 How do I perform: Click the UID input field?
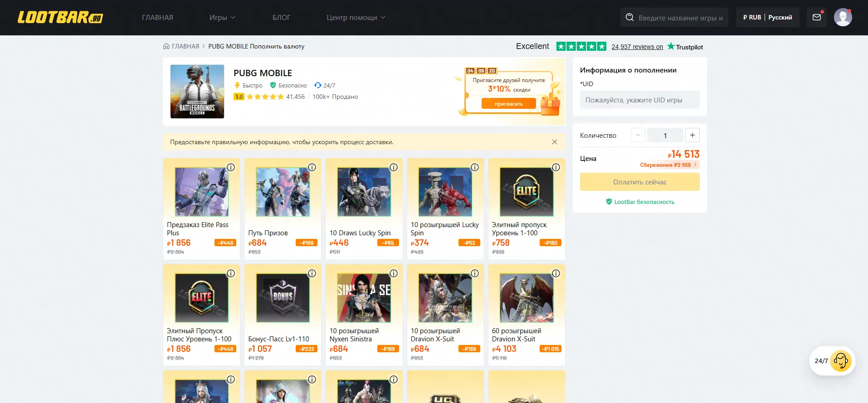tap(640, 100)
